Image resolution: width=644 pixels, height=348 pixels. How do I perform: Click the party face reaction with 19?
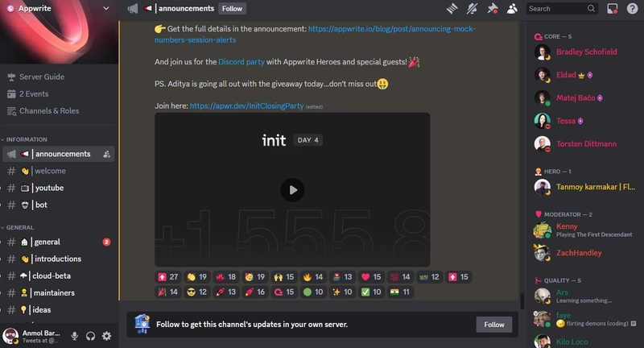tap(255, 277)
